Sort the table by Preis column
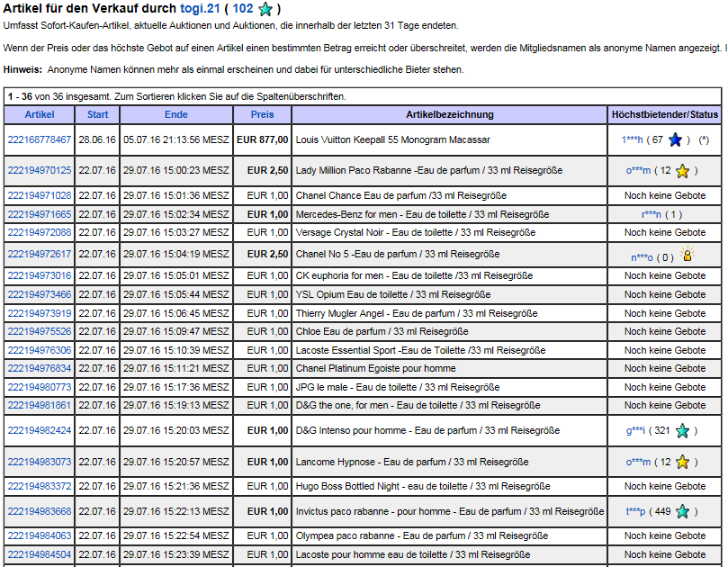This screenshot has height=567, width=728. pos(263,114)
